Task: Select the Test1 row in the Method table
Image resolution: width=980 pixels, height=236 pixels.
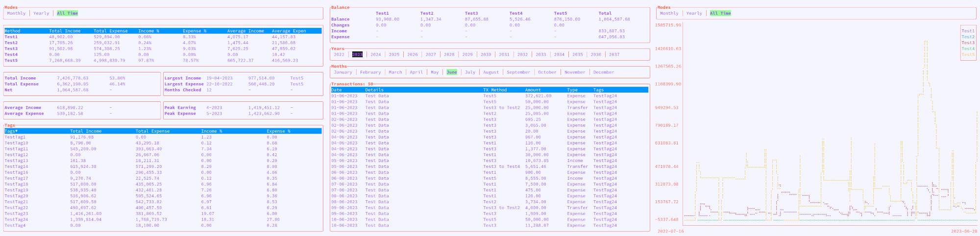Action: click(163, 37)
